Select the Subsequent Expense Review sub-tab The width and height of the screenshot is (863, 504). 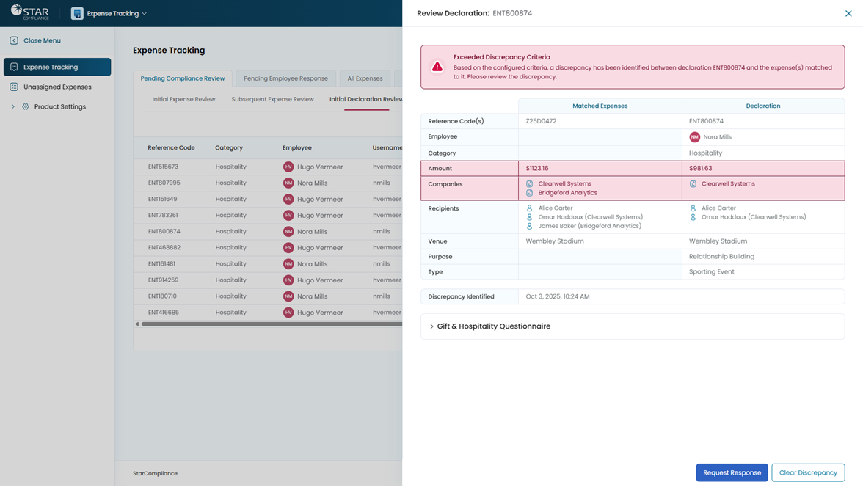click(272, 99)
